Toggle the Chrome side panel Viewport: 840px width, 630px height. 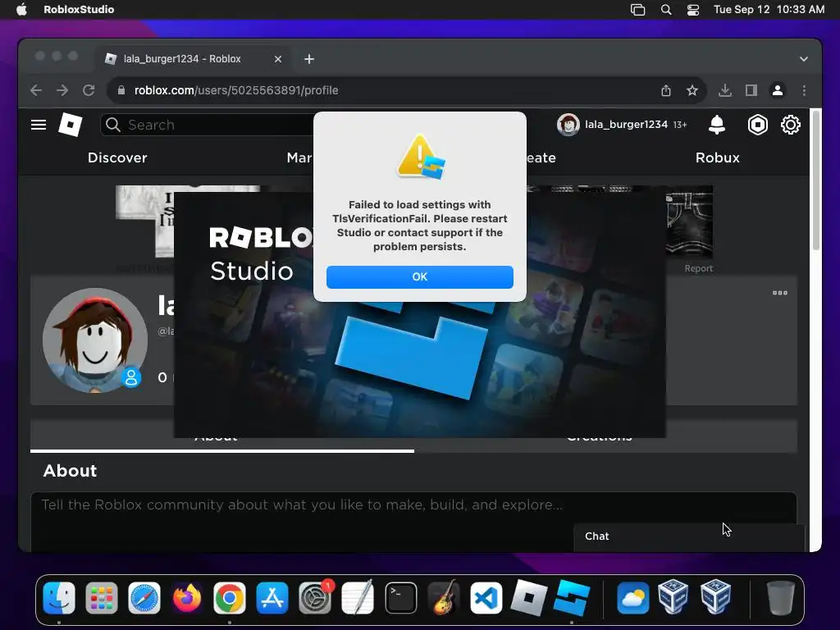pos(751,90)
